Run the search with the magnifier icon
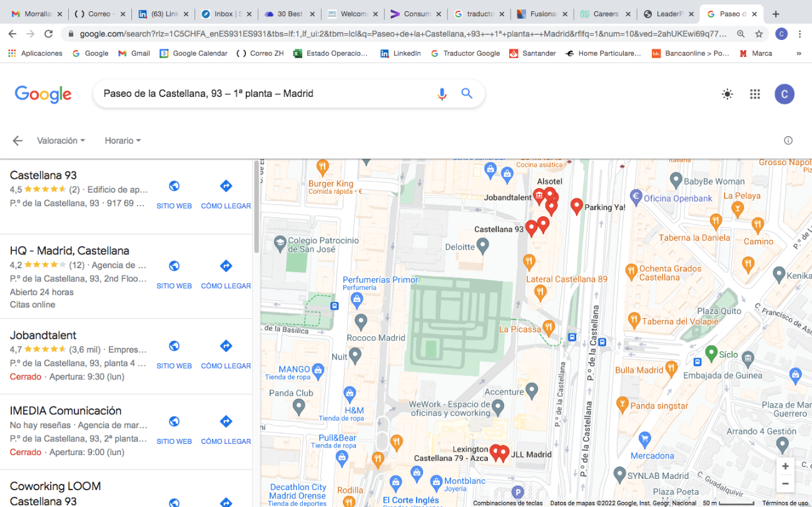 tap(467, 94)
